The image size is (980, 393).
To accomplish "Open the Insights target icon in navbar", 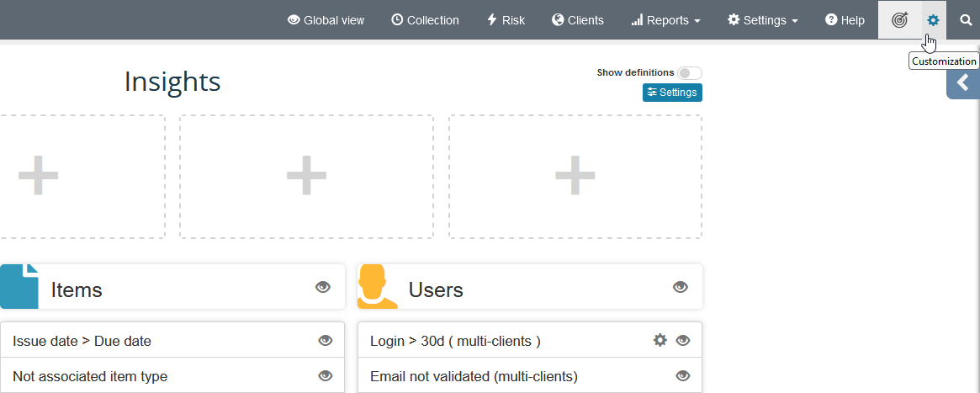I will 899,20.
